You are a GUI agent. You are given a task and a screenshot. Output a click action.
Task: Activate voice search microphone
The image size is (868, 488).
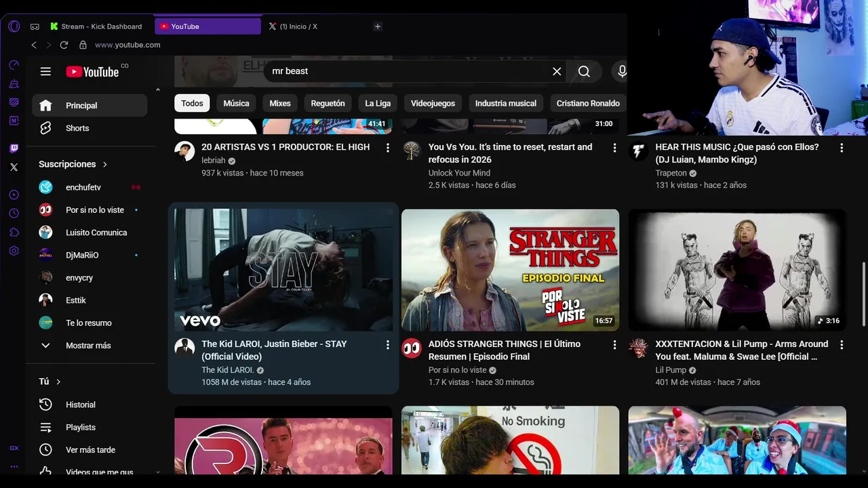point(621,71)
